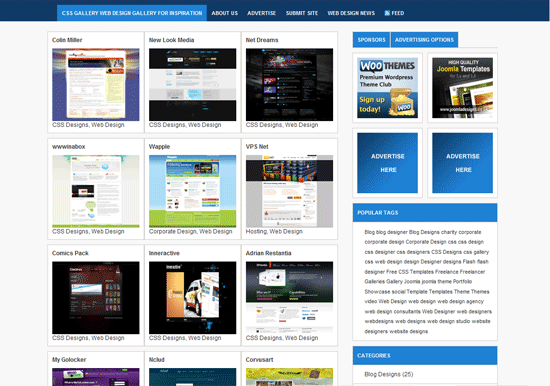Select the Hosting category under VPS Net

coord(256,231)
